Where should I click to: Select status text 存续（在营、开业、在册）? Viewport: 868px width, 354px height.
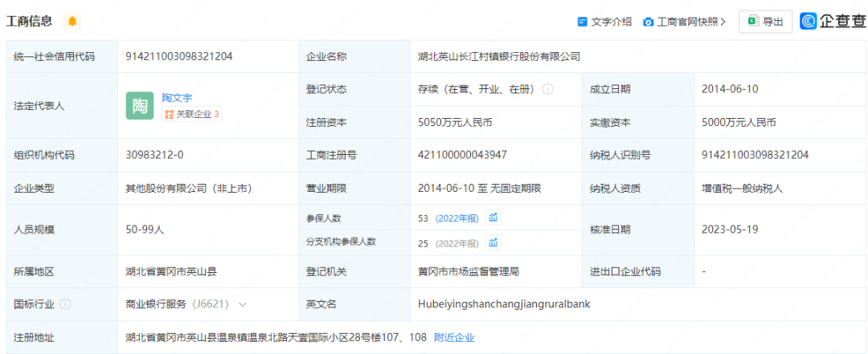pyautogui.click(x=478, y=89)
